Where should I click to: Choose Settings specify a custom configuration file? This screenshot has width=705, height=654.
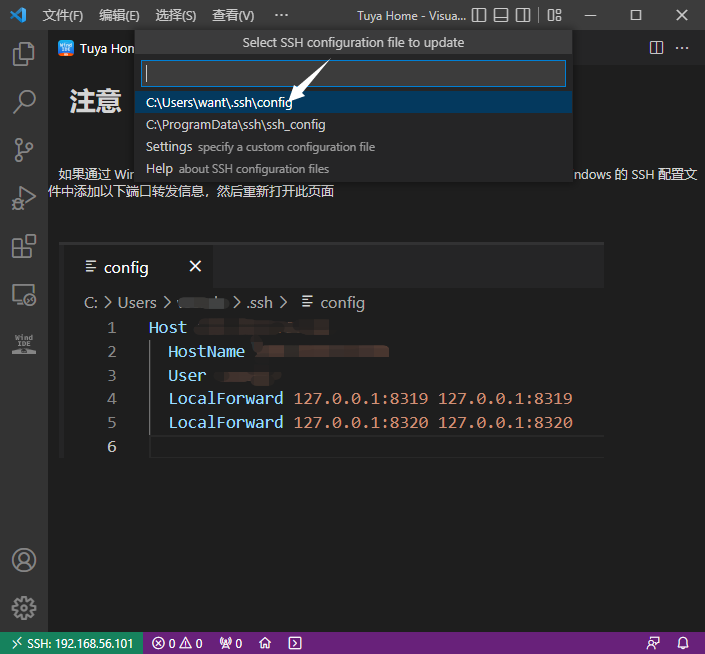pyautogui.click(x=353, y=147)
